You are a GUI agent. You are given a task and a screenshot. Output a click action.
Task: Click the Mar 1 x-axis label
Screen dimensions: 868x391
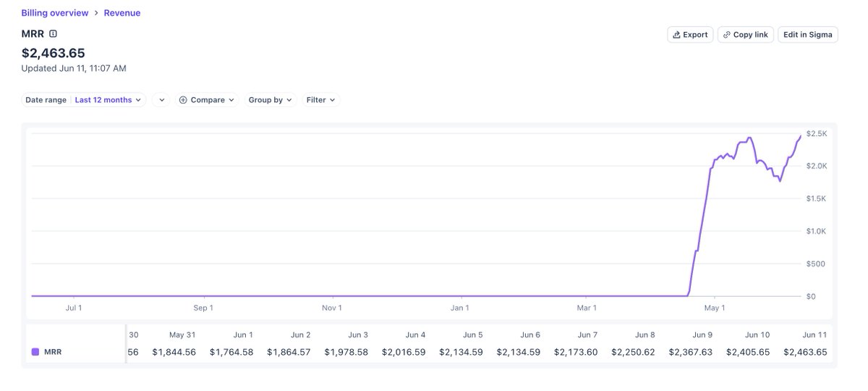coord(587,308)
